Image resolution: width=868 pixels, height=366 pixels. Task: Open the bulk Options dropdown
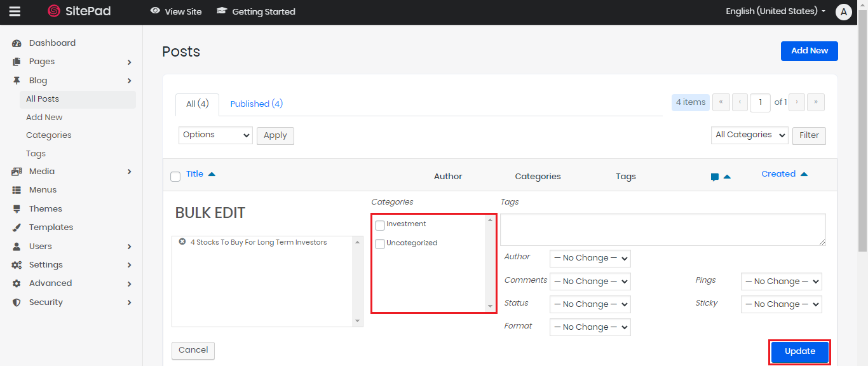(x=215, y=135)
